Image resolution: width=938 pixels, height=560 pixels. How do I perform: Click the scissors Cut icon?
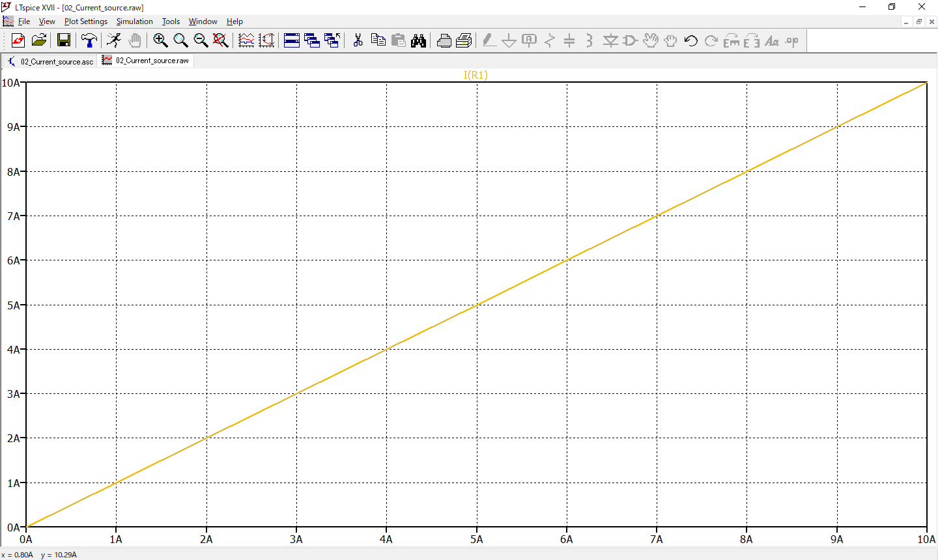(358, 41)
